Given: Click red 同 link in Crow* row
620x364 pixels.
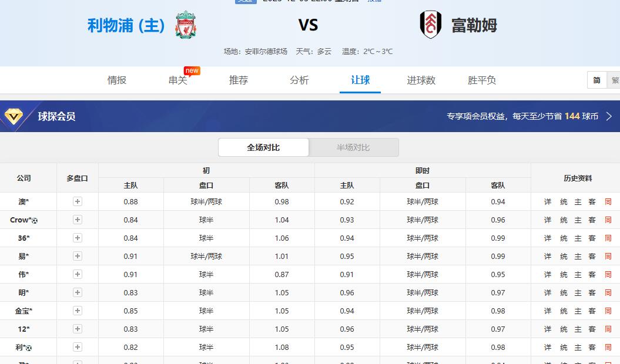Looking at the screenshot, I should [608, 220].
